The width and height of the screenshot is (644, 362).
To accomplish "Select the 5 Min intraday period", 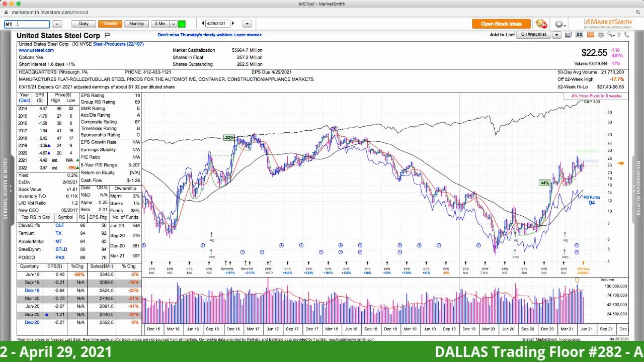I will pos(160,24).
